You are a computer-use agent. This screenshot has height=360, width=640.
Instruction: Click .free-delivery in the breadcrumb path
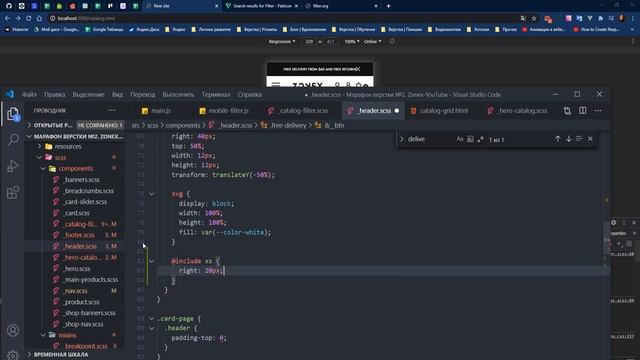coord(287,125)
